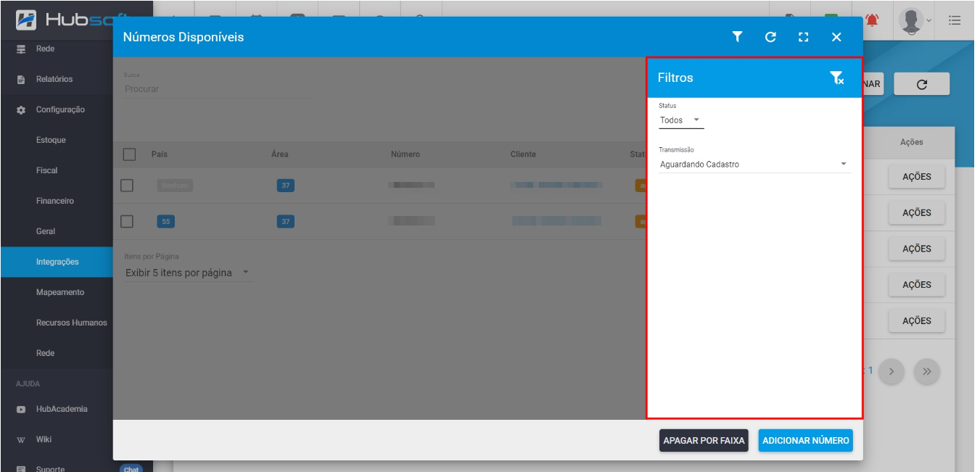Sort by the País column header
This screenshot has width=980, height=472.
pos(160,154)
